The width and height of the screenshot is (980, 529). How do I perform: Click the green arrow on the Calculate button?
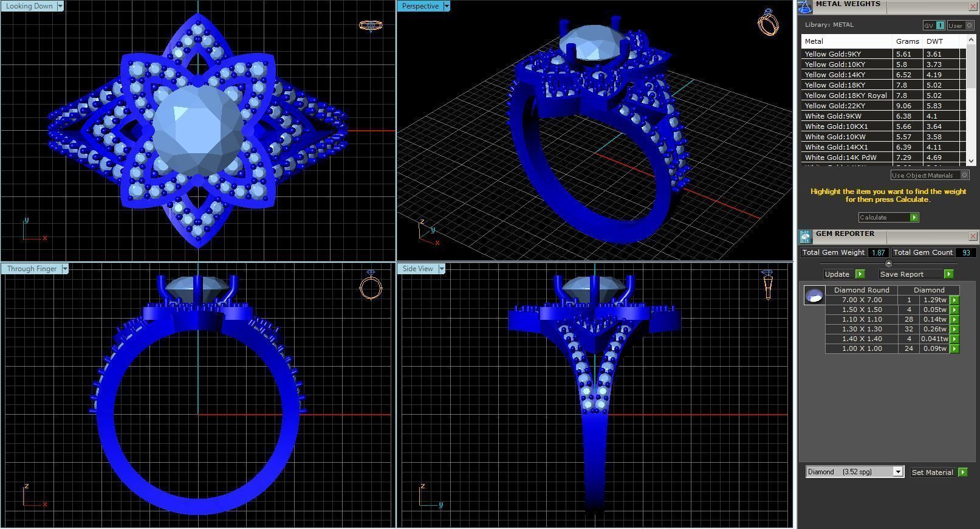914,217
